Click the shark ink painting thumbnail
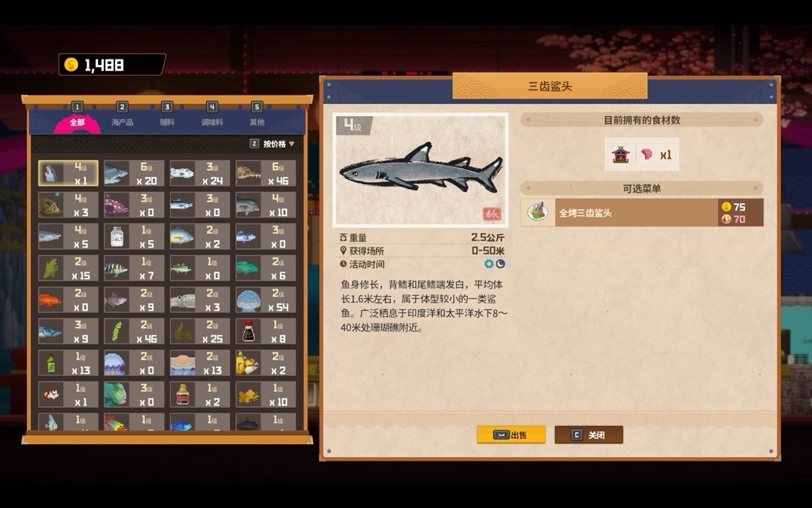812x508 pixels. tap(420, 170)
